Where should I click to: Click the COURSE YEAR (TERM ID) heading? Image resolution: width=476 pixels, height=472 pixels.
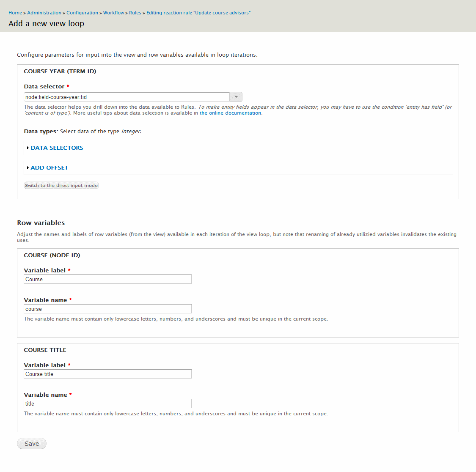click(x=60, y=71)
